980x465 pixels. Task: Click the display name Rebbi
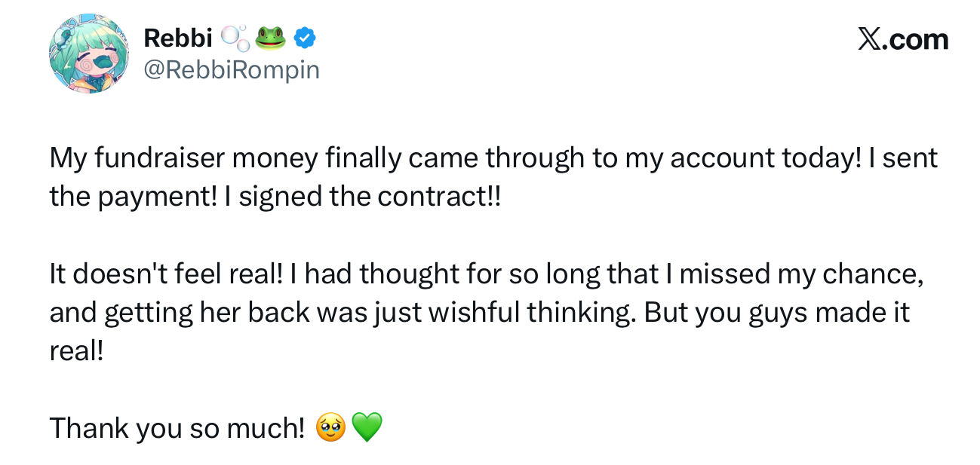(178, 38)
